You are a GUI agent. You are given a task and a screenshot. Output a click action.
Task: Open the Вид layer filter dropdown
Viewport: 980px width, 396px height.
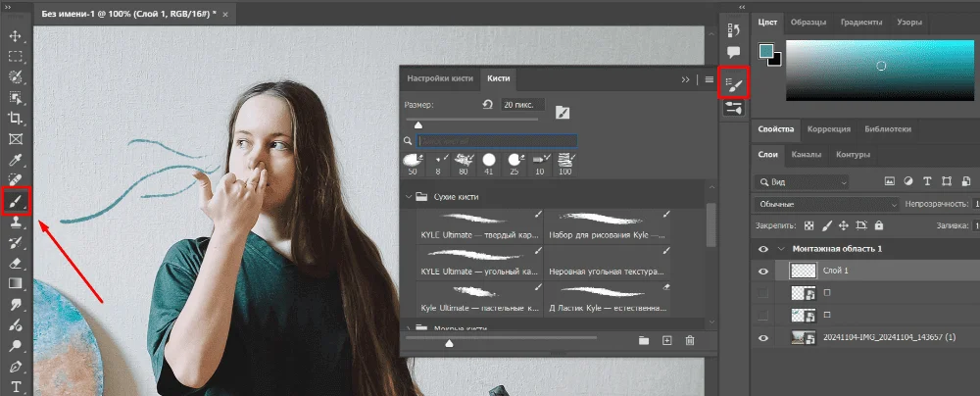802,182
